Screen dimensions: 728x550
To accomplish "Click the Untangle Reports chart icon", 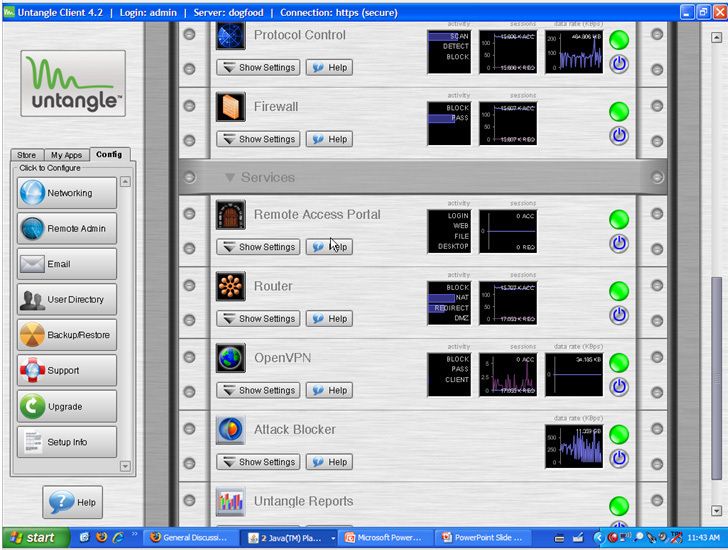I will pos(230,501).
